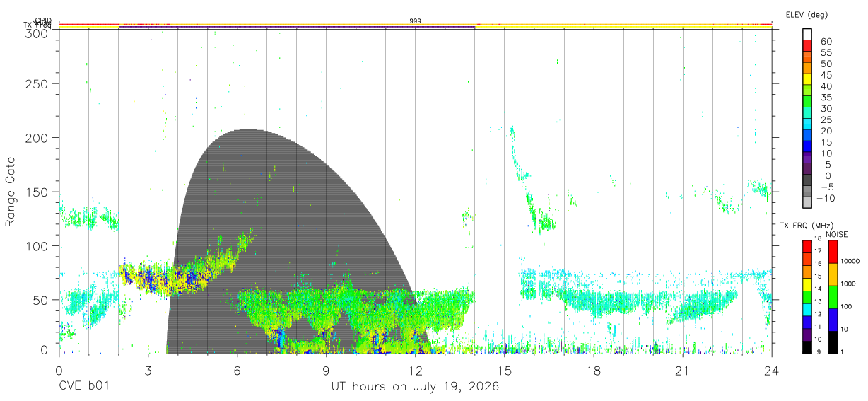Click the '3' tick on UT hours axis
Image resolution: width=868 pixels, height=401 pixels.
(x=148, y=371)
